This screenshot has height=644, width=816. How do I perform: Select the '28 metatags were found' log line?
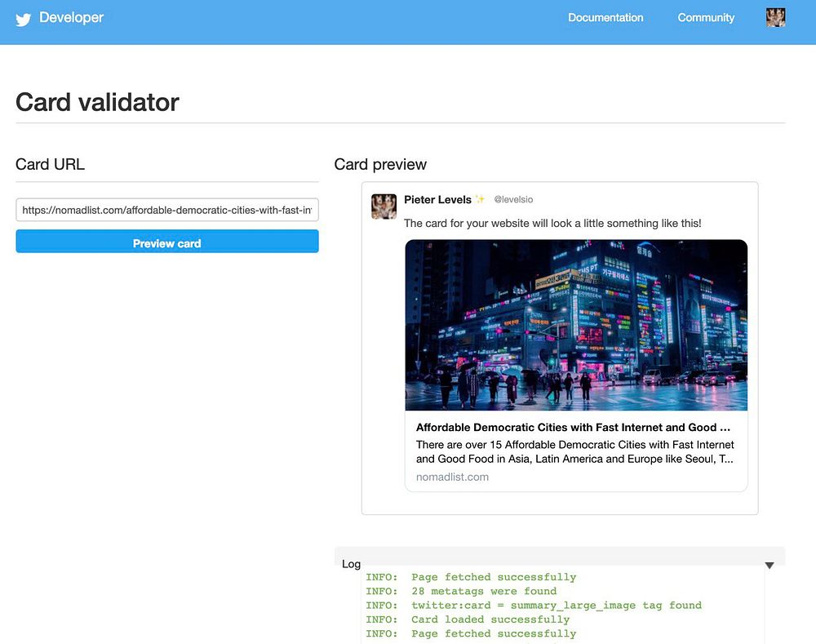pos(461,592)
